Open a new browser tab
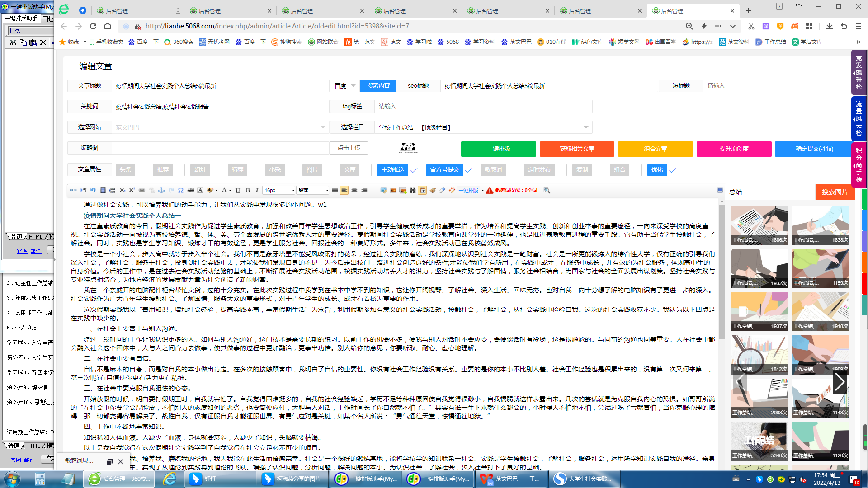This screenshot has width=868, height=488. 749,11
